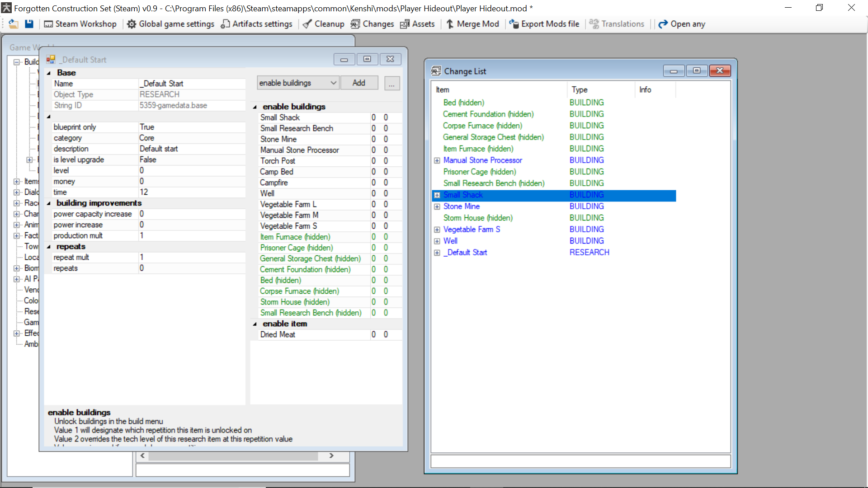Viewport: 868px width, 488px height.
Task: Open Global game settings
Action: click(x=170, y=24)
